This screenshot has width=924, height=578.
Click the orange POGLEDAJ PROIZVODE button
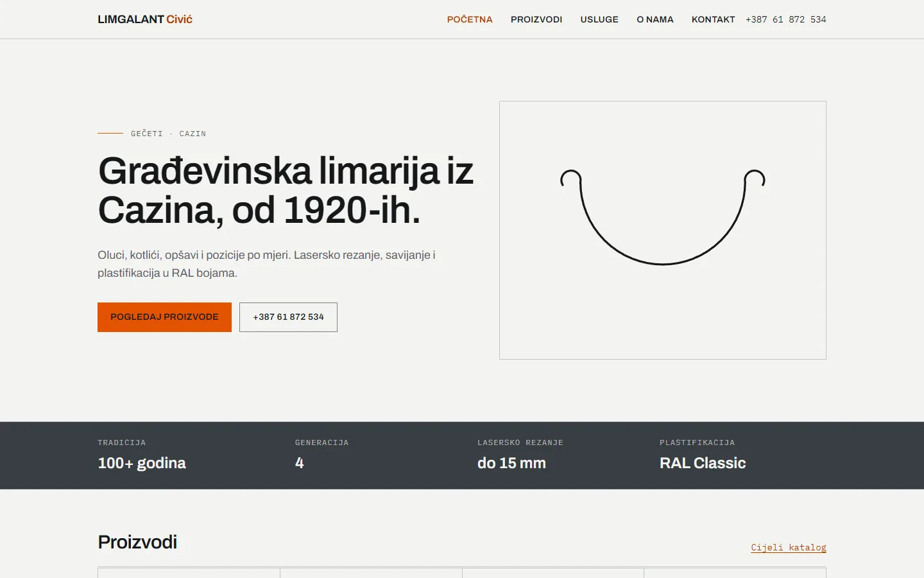coord(164,317)
